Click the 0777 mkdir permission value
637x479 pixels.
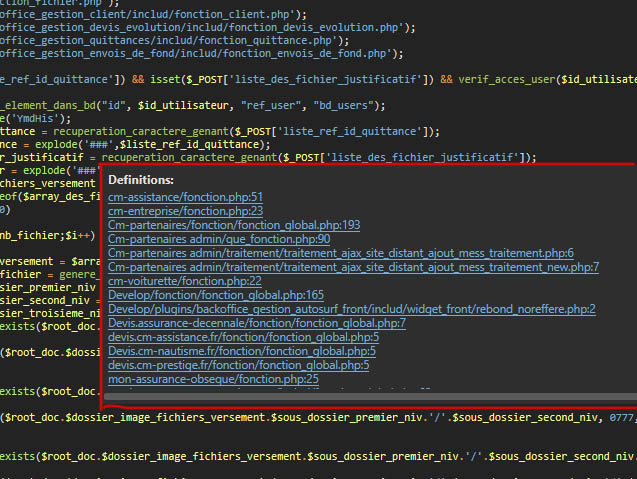621,417
